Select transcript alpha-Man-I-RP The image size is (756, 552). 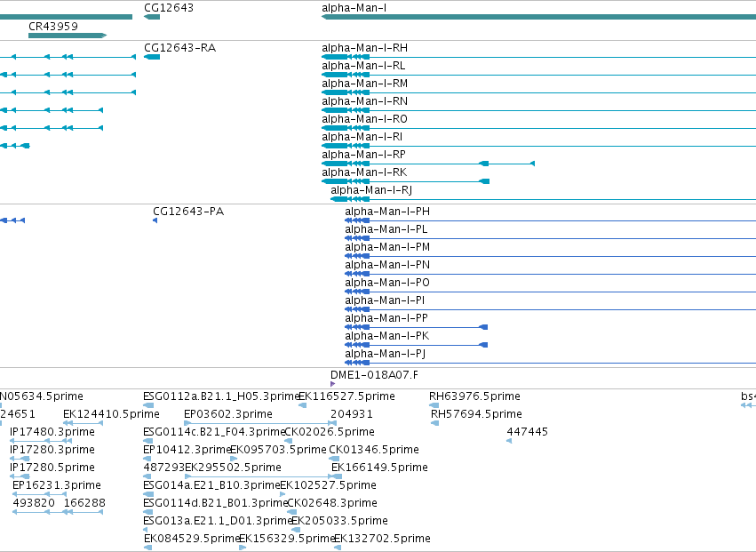tap(364, 155)
